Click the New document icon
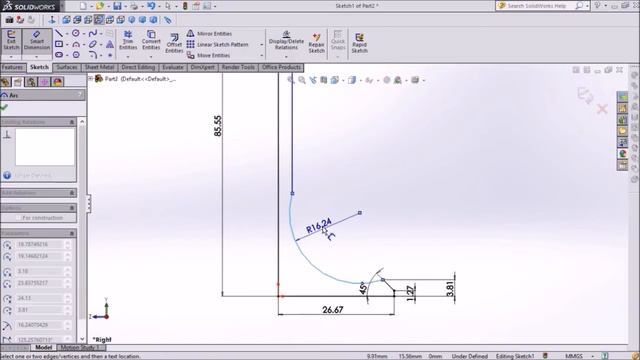The image size is (640, 360). point(83,6)
